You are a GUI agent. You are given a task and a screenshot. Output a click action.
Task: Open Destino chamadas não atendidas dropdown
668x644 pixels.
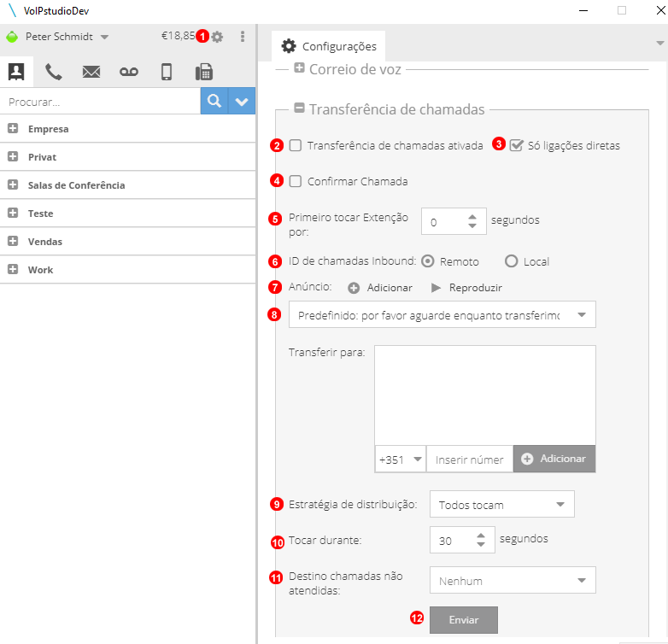coord(513,580)
